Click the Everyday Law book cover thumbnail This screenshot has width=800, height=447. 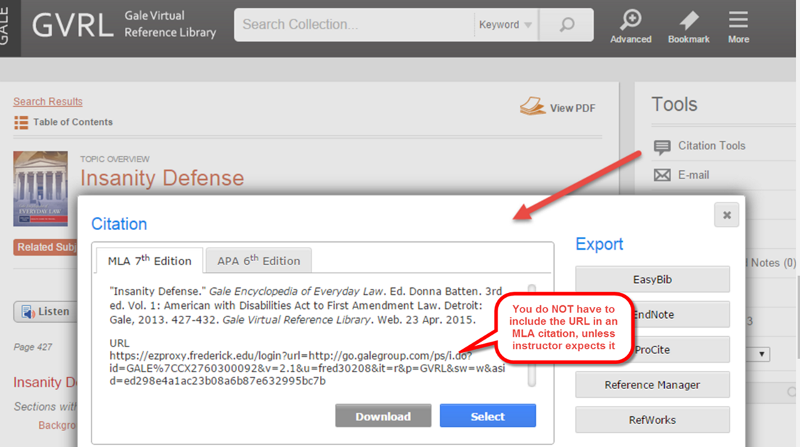click(x=40, y=188)
